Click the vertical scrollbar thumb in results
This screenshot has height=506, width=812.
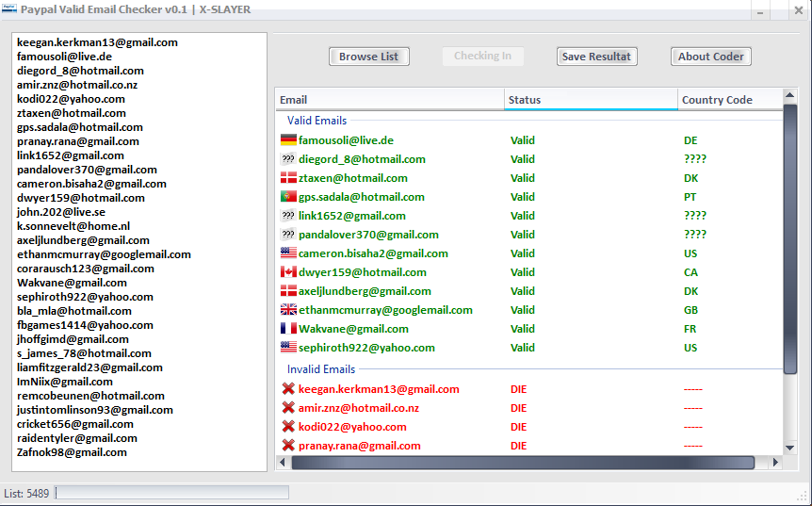pos(789,238)
